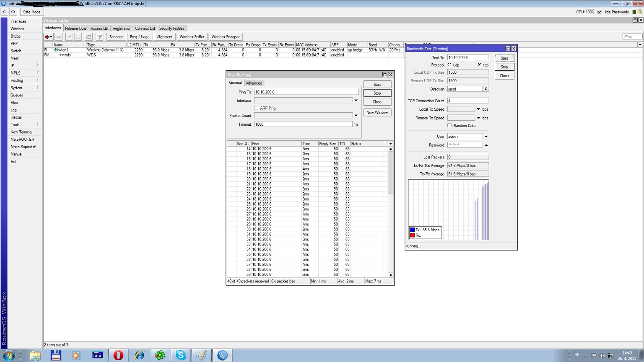Toggle the Safe Mode button
This screenshot has height=362, width=644.
click(x=31, y=12)
